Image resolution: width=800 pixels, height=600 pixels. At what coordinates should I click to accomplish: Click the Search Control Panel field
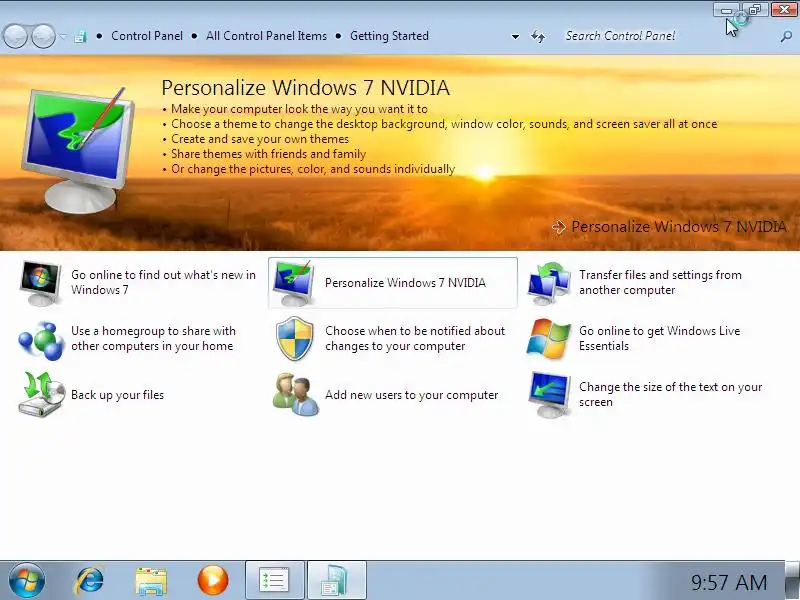(668, 36)
